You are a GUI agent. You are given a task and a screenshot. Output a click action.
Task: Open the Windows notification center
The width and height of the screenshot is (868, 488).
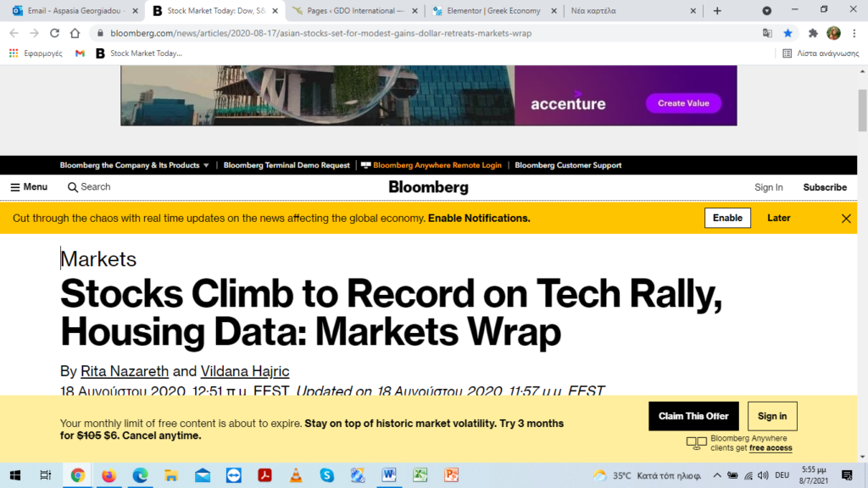point(847,475)
